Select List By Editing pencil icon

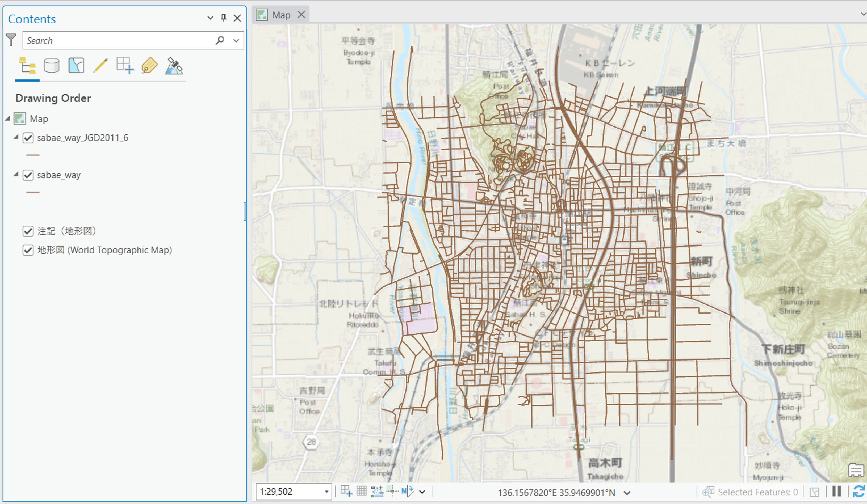pos(100,65)
